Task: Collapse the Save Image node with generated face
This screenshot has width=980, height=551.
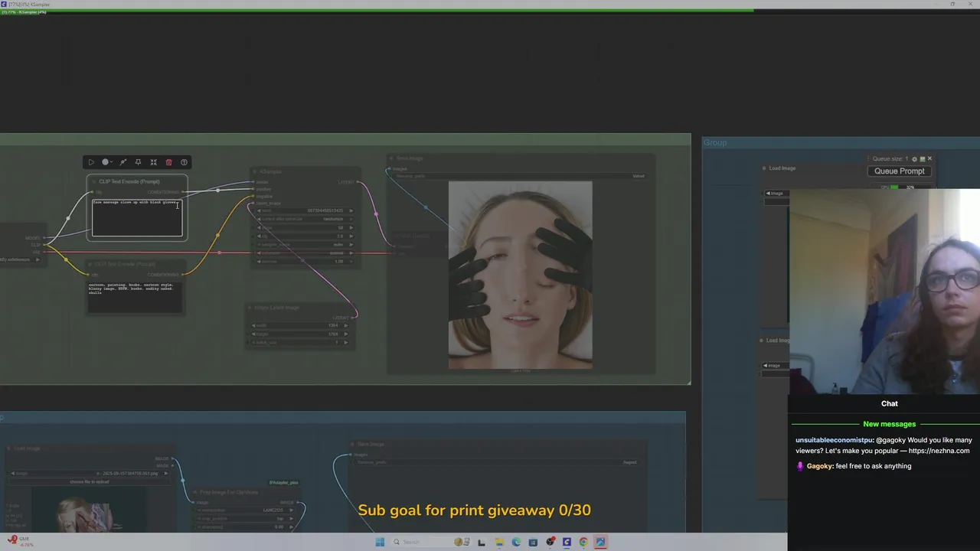Action: pyautogui.click(x=391, y=158)
